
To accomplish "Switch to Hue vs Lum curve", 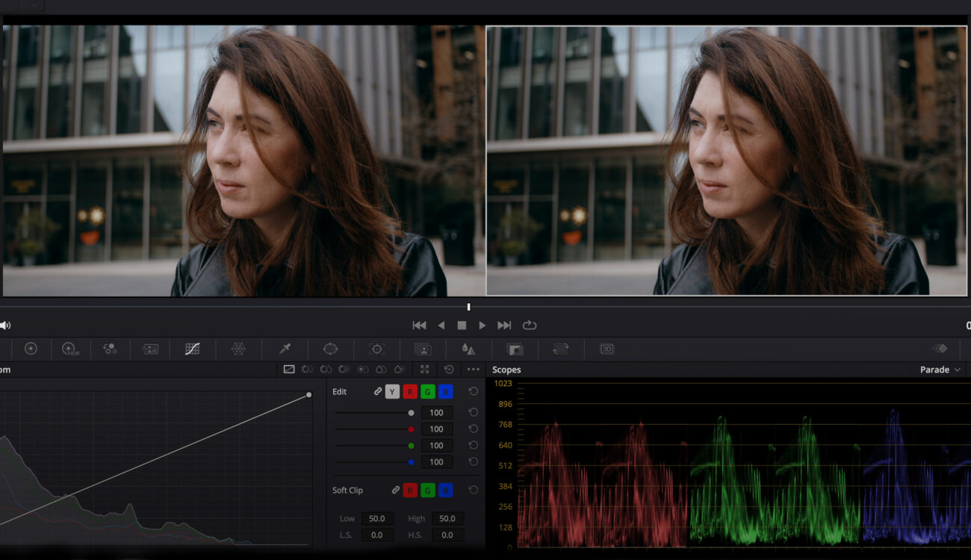I will (344, 369).
